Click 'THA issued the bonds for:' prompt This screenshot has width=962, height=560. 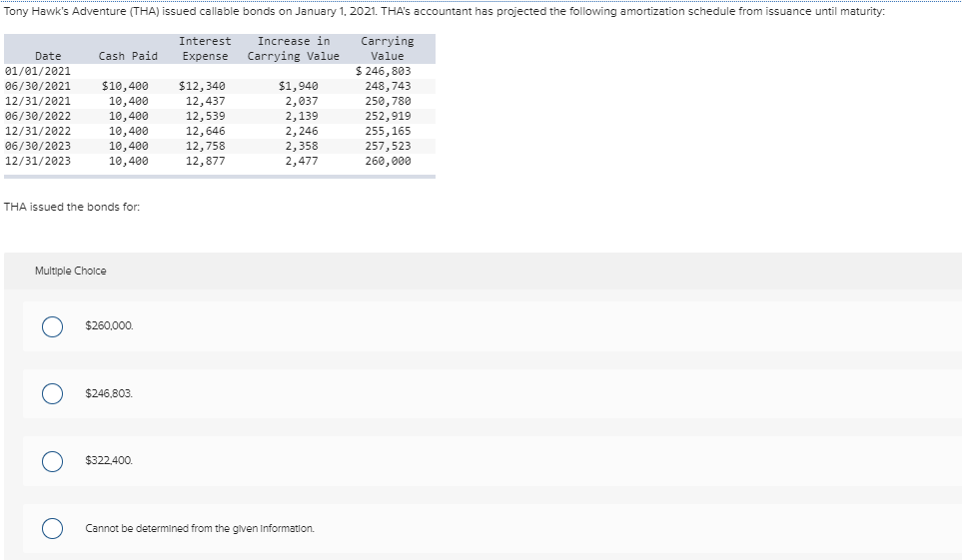pyautogui.click(x=72, y=207)
